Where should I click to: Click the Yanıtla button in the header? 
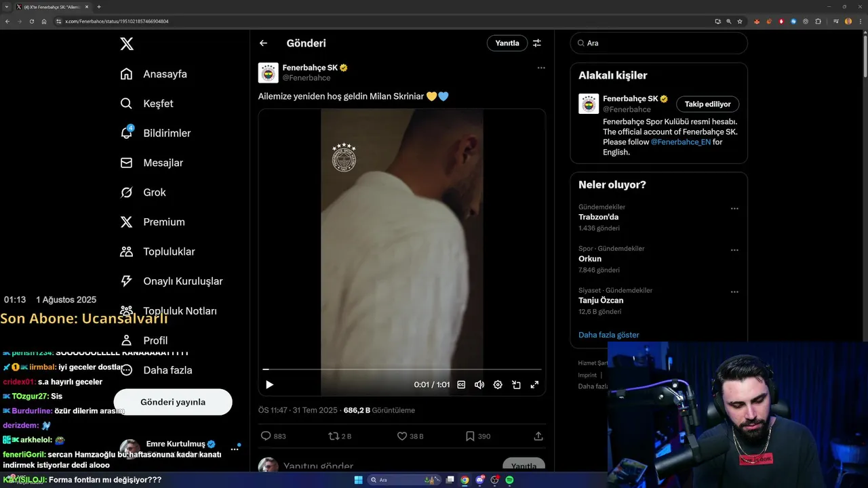click(x=507, y=43)
